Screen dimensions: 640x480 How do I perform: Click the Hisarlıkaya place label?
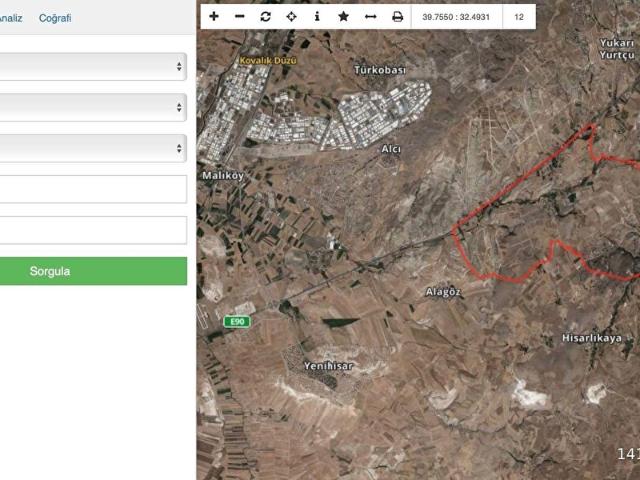click(x=592, y=338)
